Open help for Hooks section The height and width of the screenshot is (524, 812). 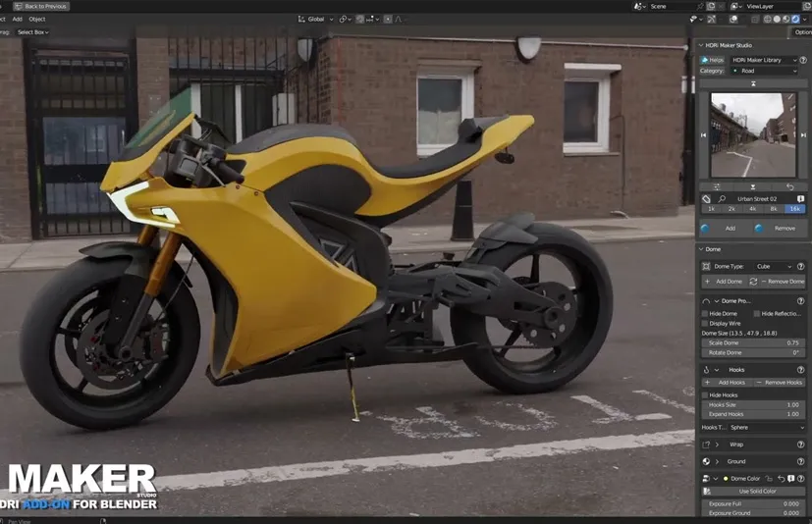(800, 370)
